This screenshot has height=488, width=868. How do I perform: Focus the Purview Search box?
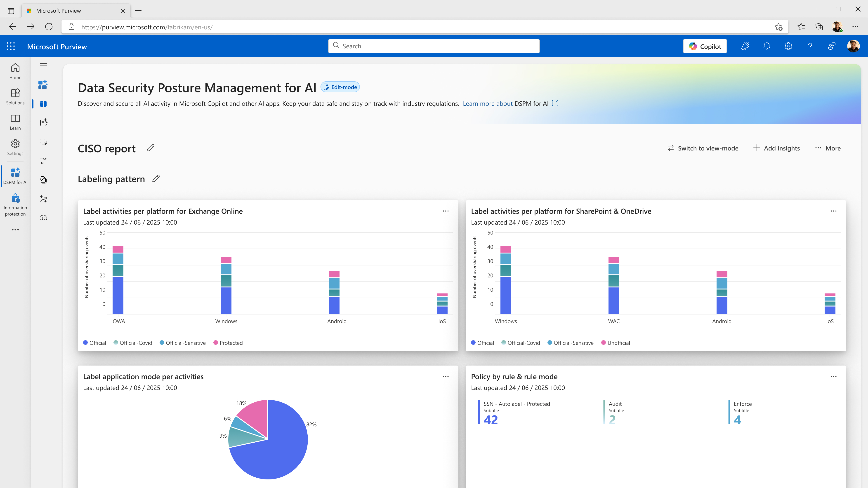[434, 46]
